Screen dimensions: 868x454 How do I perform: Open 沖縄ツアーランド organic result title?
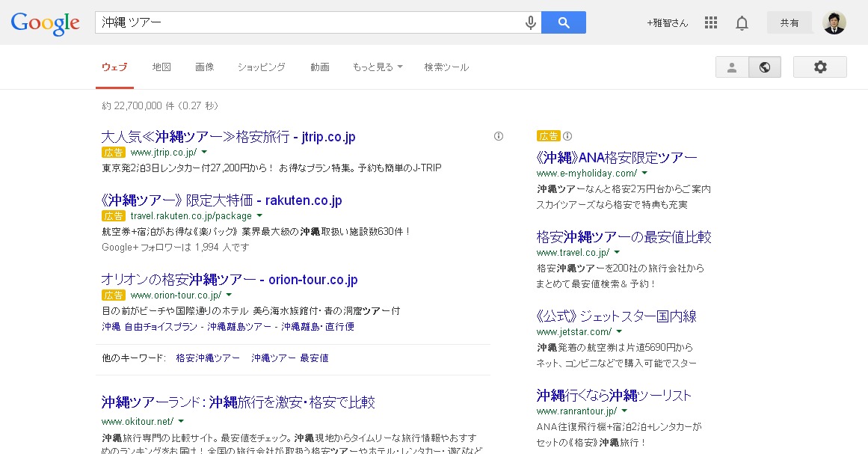(x=238, y=402)
